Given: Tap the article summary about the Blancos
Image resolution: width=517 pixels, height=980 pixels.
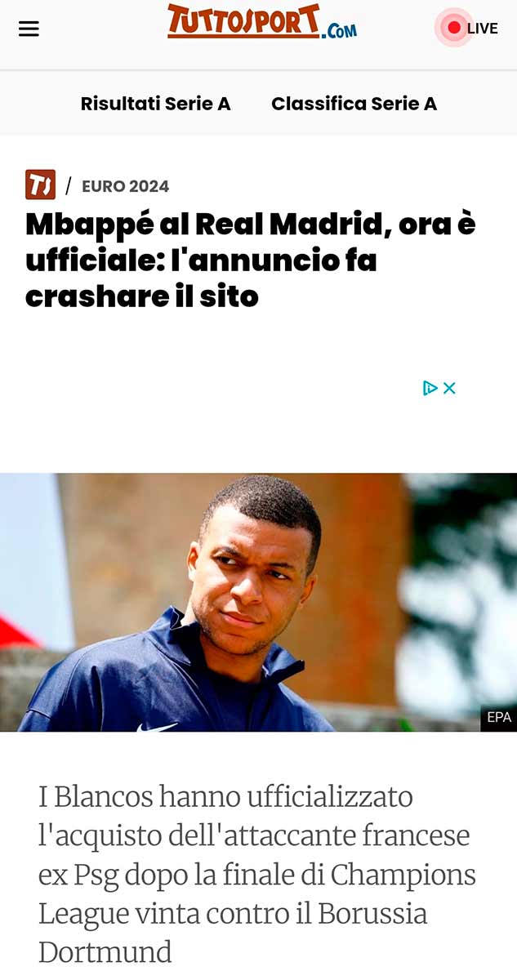Looking at the screenshot, I should coord(256,874).
